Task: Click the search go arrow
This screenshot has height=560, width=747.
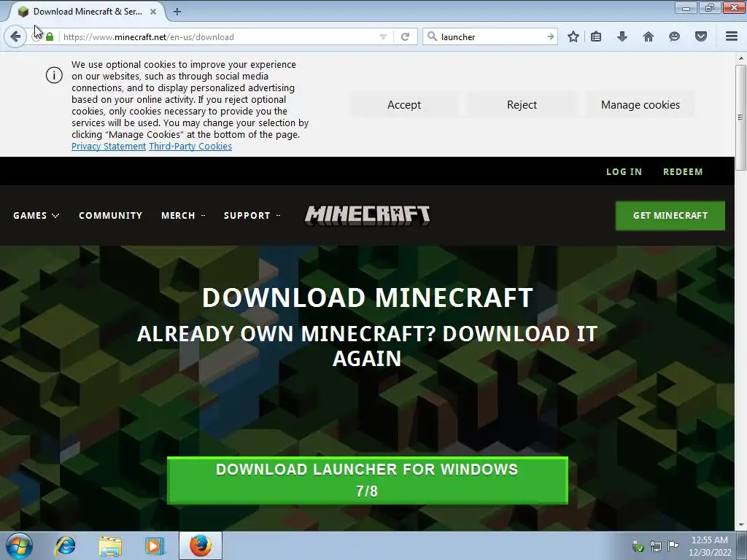Action: click(550, 36)
